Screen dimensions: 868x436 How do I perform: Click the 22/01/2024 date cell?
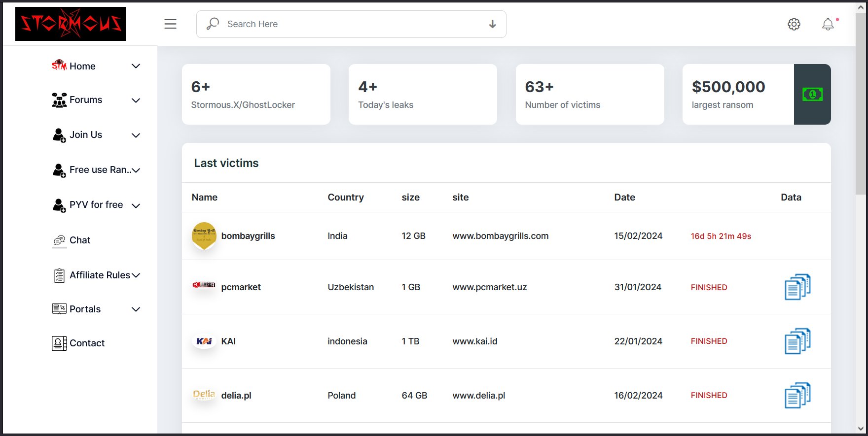pyautogui.click(x=638, y=341)
